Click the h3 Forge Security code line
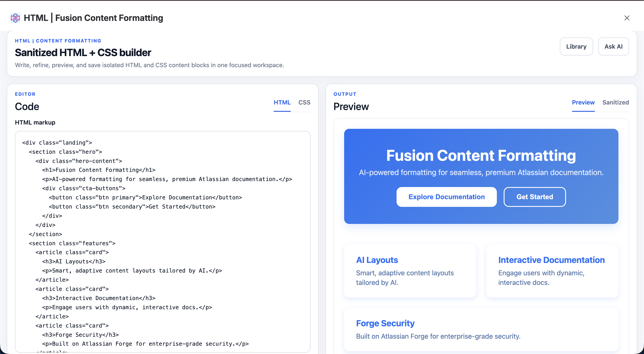 [x=80, y=335]
